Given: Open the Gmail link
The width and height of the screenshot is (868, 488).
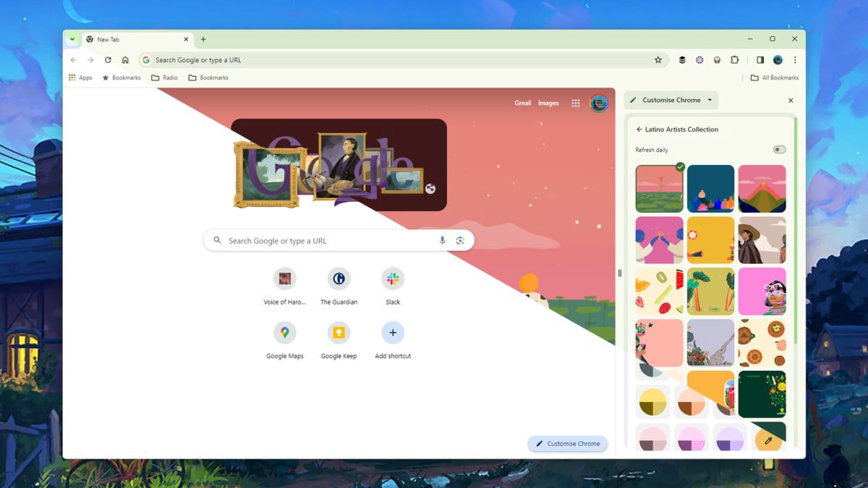Looking at the screenshot, I should pos(523,103).
